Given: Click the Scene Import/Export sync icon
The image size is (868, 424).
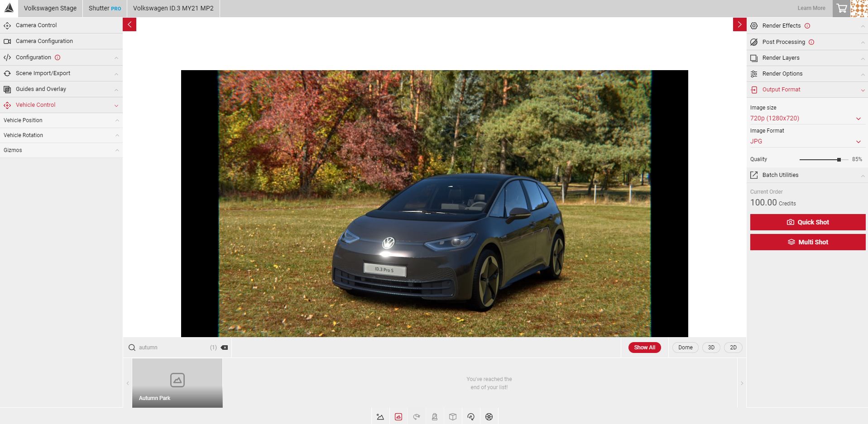Looking at the screenshot, I should (x=7, y=73).
